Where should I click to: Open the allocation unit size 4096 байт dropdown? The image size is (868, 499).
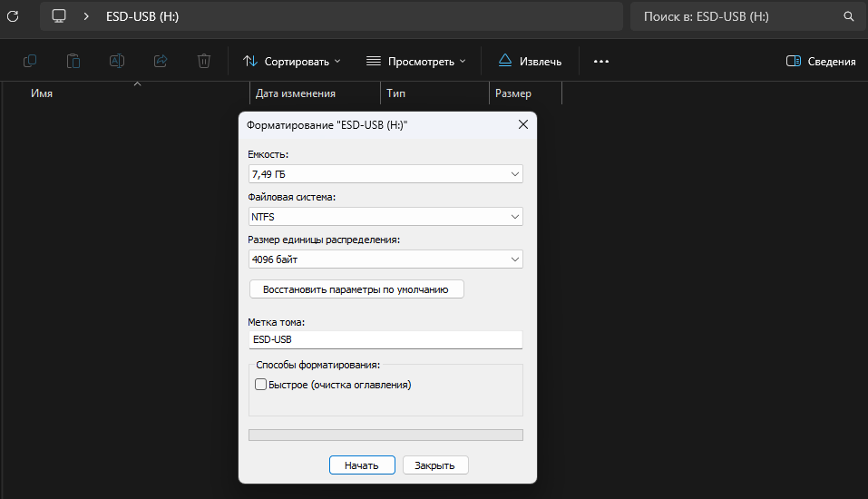385,259
